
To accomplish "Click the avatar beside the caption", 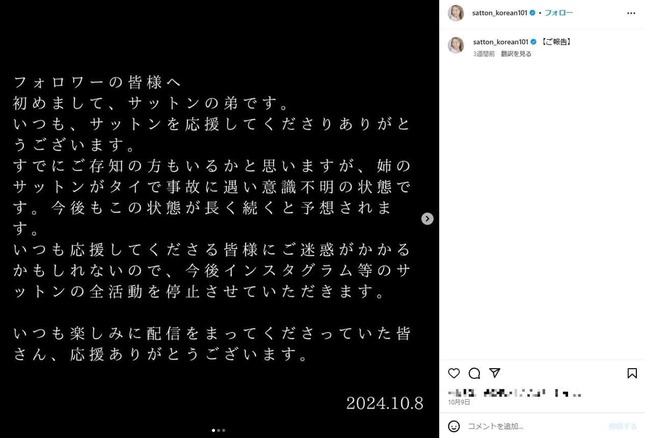I will click(x=456, y=45).
